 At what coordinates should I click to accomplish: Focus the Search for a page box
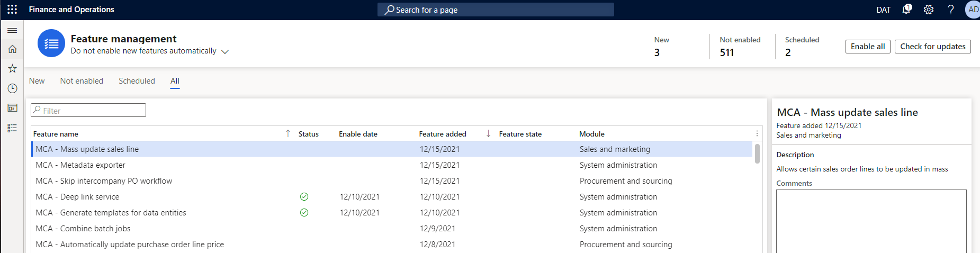pyautogui.click(x=496, y=10)
